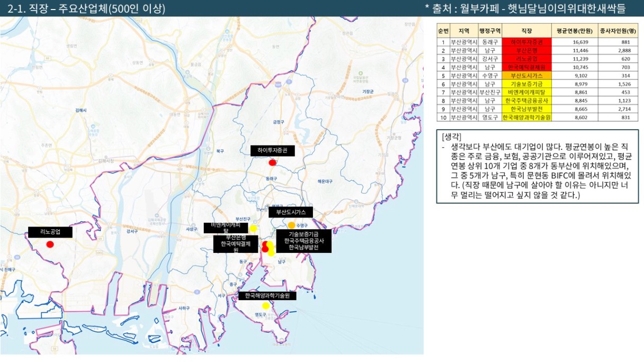The image size is (644, 362).
Task: Click the 사상구 label on the map
Action: [191, 229]
